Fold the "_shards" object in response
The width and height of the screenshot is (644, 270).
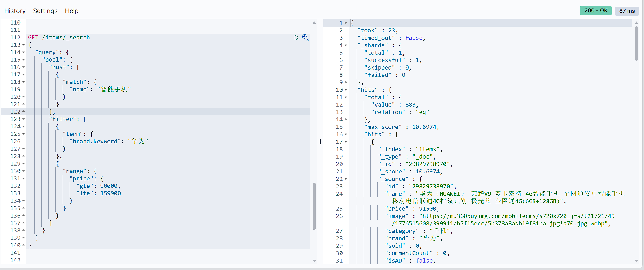[346, 45]
